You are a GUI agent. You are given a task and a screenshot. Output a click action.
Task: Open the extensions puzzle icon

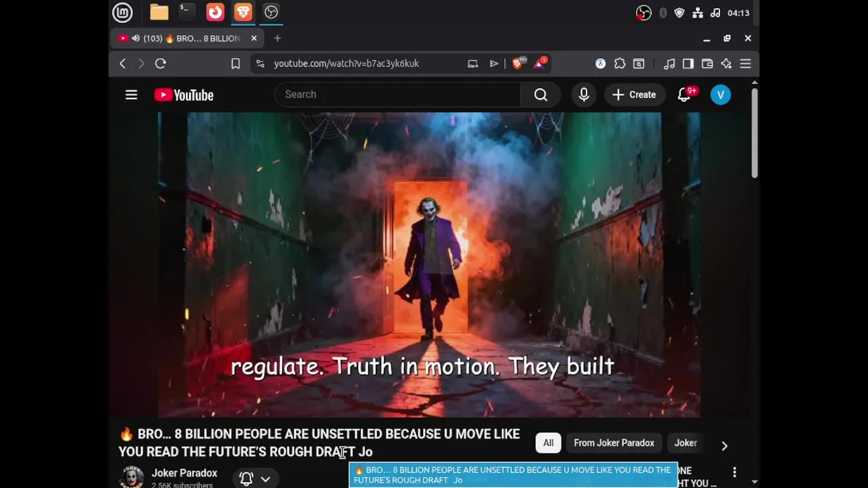(x=620, y=64)
